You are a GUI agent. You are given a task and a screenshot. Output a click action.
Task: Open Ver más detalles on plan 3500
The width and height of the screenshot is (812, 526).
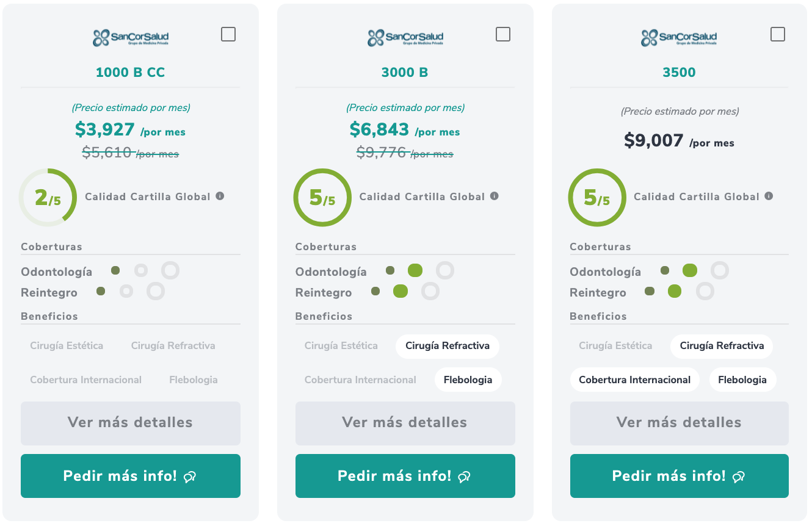click(x=679, y=423)
